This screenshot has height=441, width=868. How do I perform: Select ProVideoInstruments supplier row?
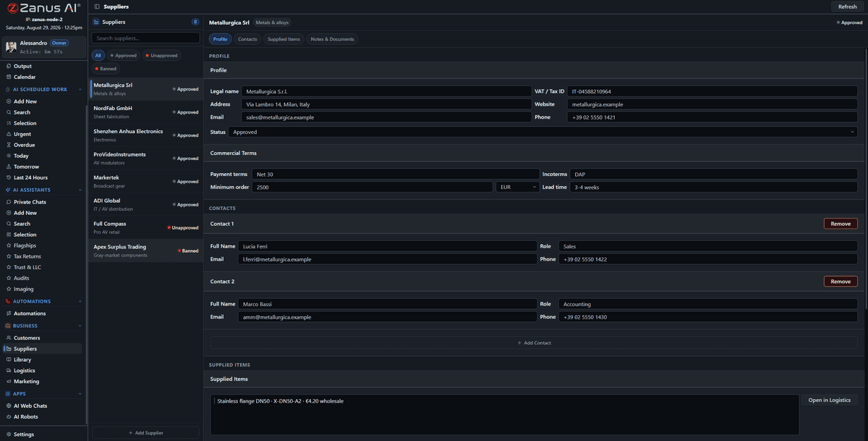145,158
